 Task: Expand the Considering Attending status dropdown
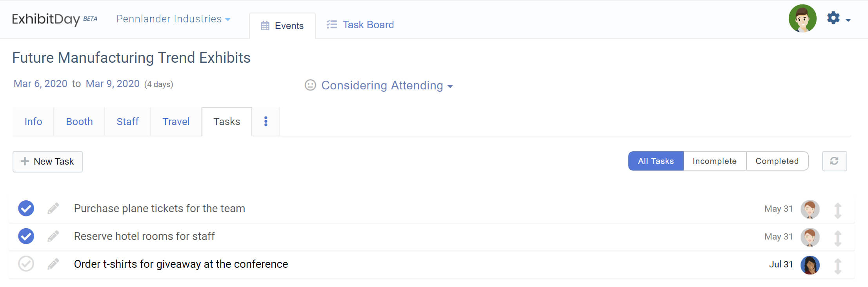coord(386,85)
